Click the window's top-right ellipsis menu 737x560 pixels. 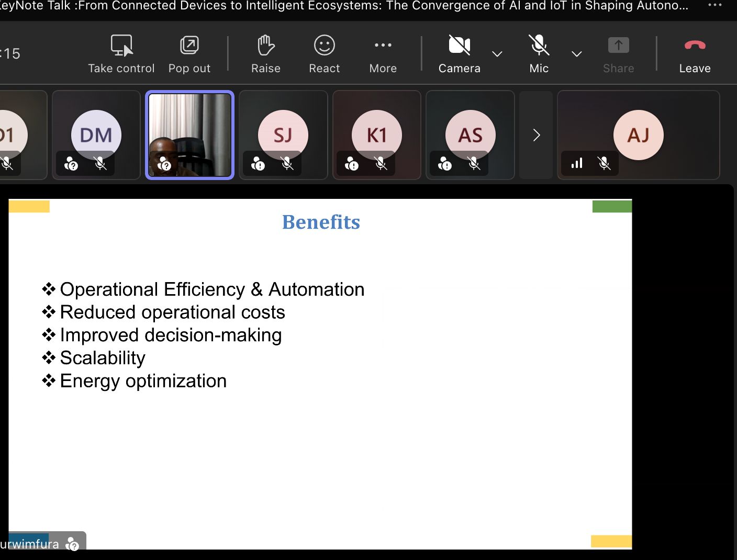point(714,5)
